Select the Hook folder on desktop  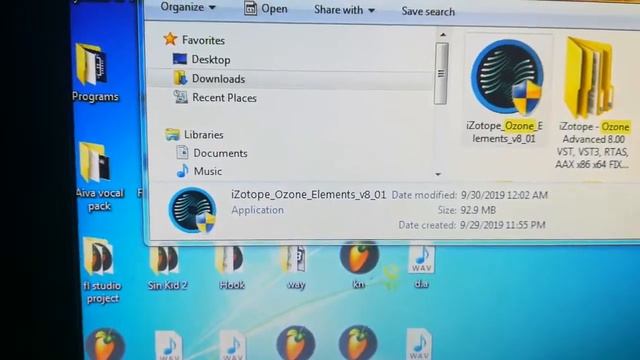point(231,267)
